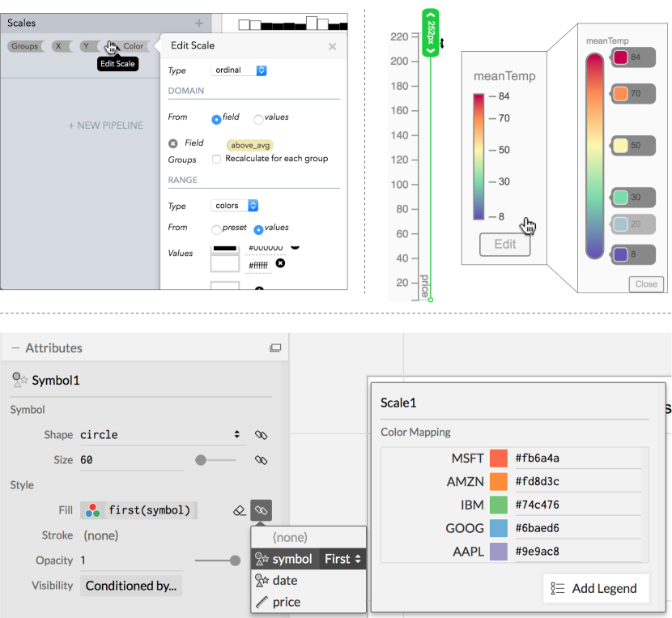Screen dimensions: 672x618
Task: Open the ordinal scale type dropdown
Action: tap(238, 70)
